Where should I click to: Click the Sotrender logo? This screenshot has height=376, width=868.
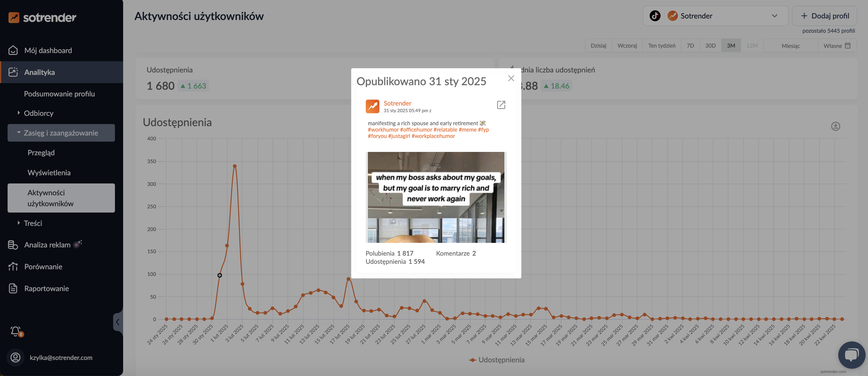(42, 17)
